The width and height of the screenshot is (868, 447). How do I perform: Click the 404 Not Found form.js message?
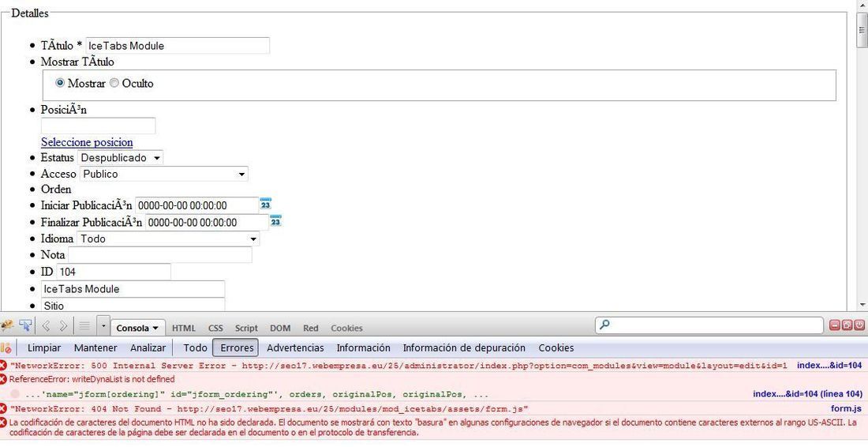pyautogui.click(x=270, y=409)
